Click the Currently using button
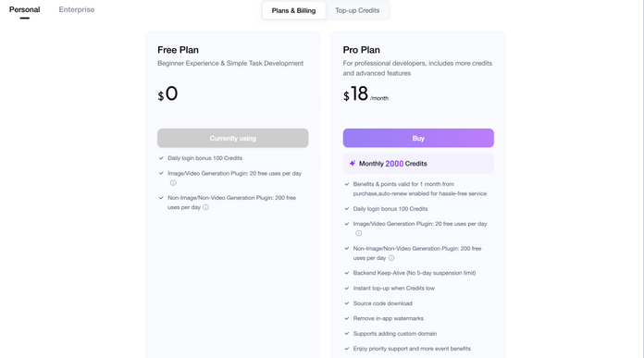644x358 pixels. point(233,138)
